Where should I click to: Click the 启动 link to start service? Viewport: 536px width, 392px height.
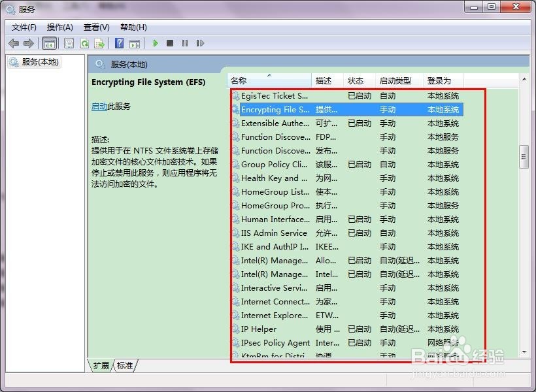click(x=99, y=106)
